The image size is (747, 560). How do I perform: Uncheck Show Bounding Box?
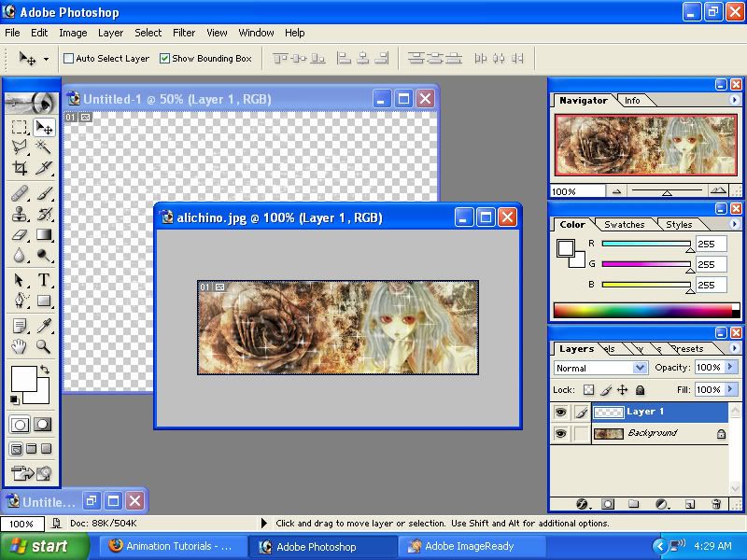point(165,59)
